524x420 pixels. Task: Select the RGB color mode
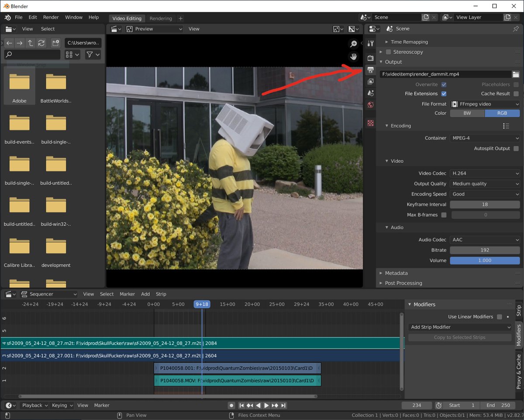coord(502,113)
